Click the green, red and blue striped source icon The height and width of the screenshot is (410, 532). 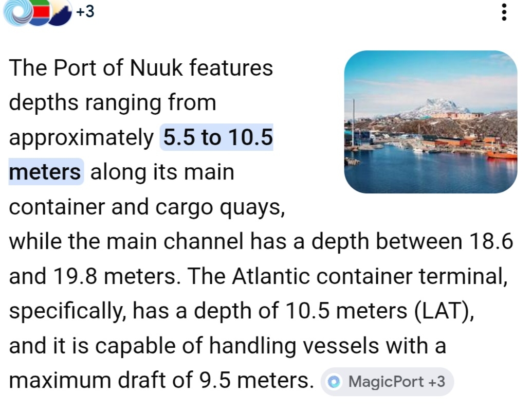(40, 13)
